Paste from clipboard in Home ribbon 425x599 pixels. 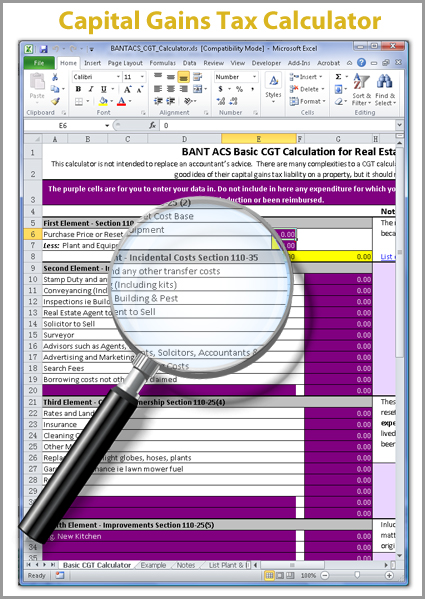37,87
